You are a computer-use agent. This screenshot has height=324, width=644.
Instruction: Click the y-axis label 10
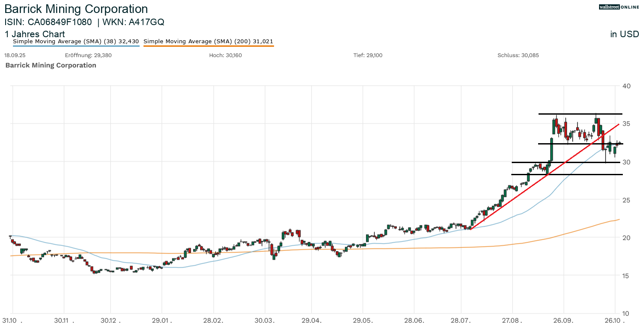pos(626,314)
